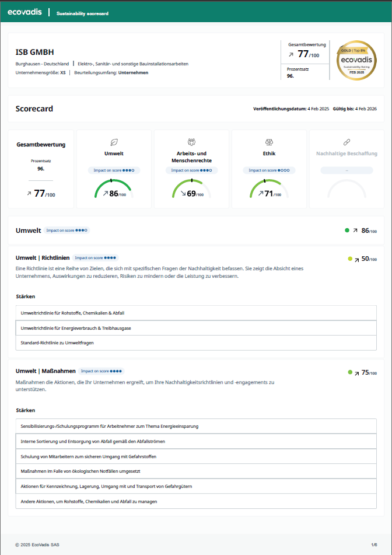Viewport: 392px width, 555px height.
Task: Select row Umweltrichtlinie für Rohstoffe, Chemikalien & Abfall
Action: (196, 313)
